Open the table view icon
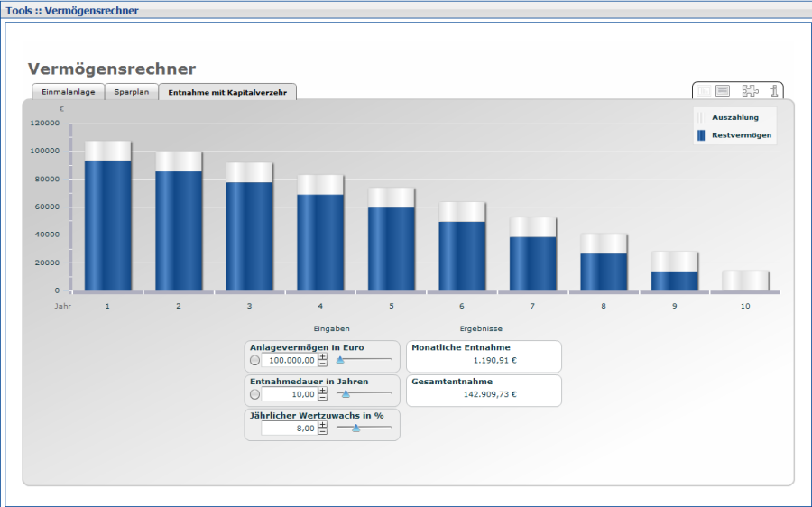The height and width of the screenshot is (507, 812). [x=723, y=91]
